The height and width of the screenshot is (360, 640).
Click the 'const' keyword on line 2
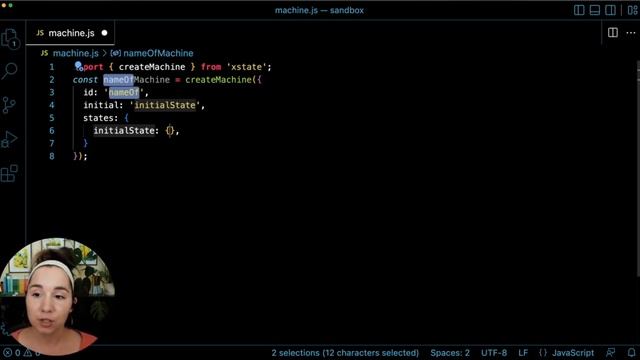[x=85, y=80]
